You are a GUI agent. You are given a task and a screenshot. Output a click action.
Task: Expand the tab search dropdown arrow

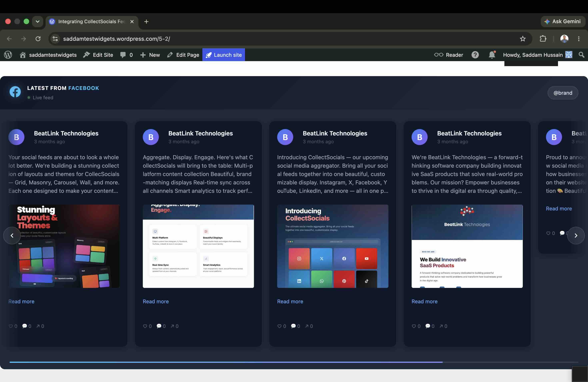[38, 21]
